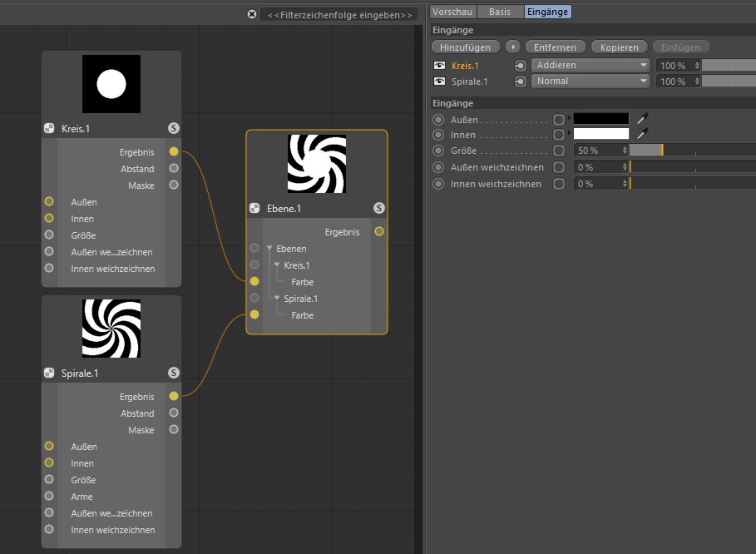Click the Entfernen button
The height and width of the screenshot is (554, 756).
[556, 47]
